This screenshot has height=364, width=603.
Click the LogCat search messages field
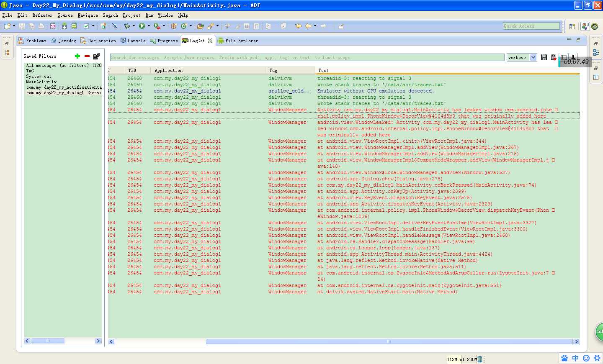click(307, 57)
